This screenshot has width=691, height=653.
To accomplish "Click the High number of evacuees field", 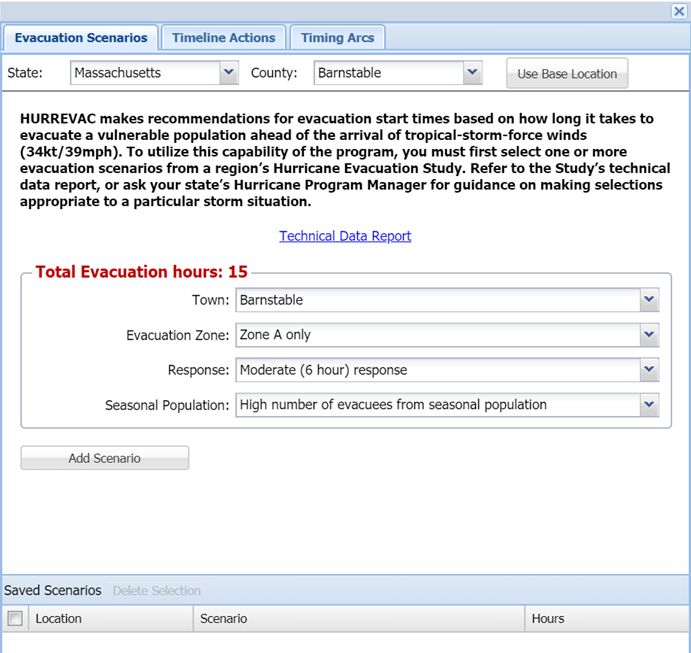I will (438, 405).
